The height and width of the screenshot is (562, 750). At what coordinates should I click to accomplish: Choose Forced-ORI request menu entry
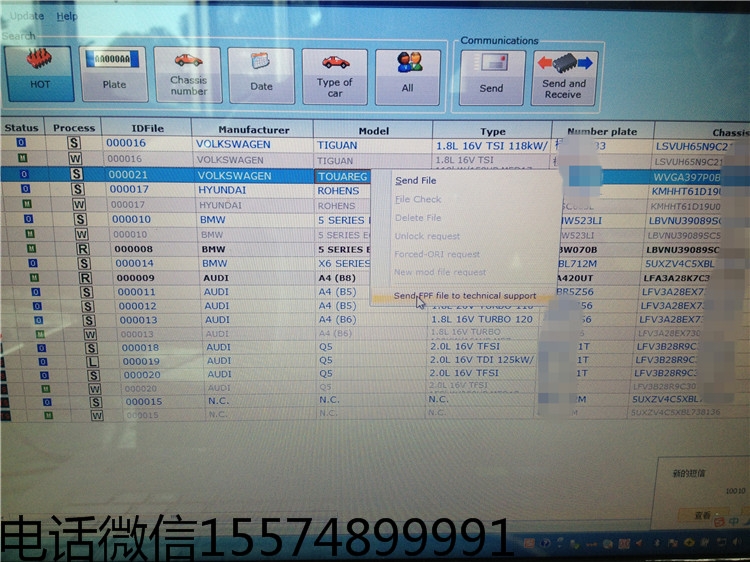tap(437, 254)
